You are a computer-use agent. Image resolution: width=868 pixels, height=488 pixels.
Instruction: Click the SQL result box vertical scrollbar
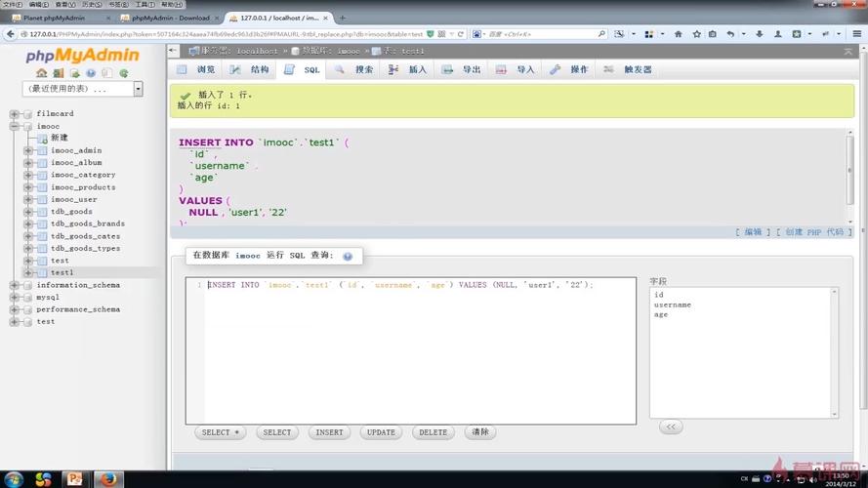tap(849, 176)
